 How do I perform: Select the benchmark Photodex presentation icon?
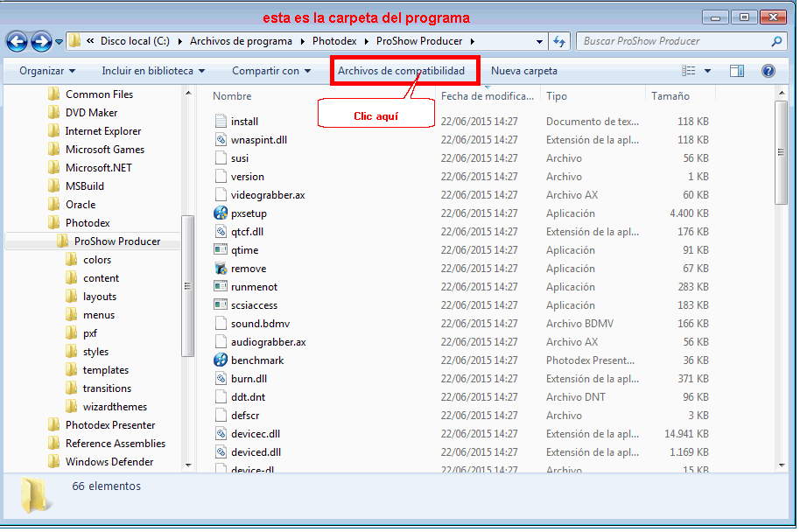[x=221, y=360]
